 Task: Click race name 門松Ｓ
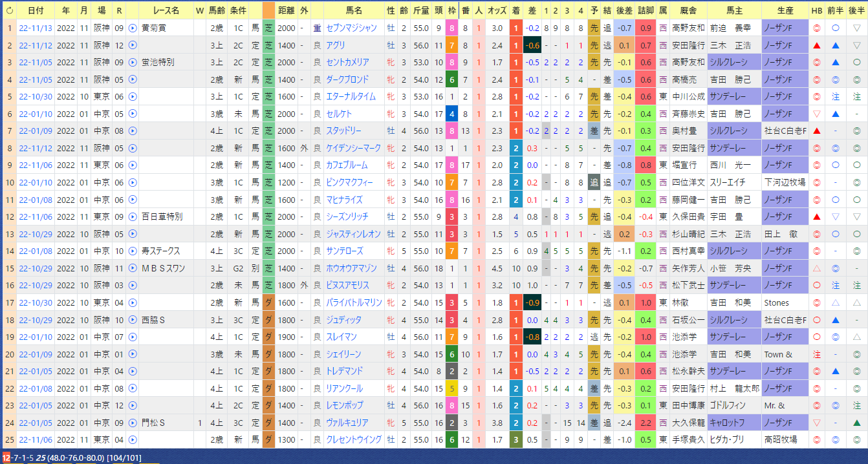tap(153, 423)
